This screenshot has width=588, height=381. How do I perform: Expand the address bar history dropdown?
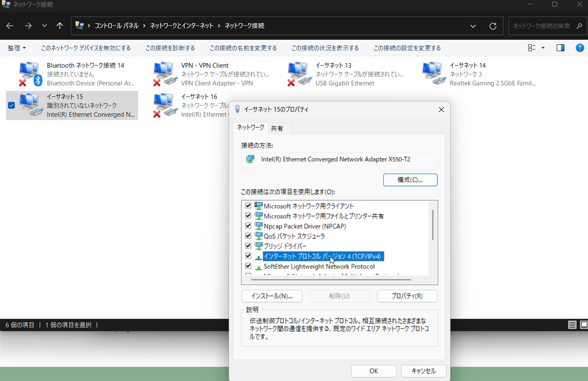tap(473, 26)
